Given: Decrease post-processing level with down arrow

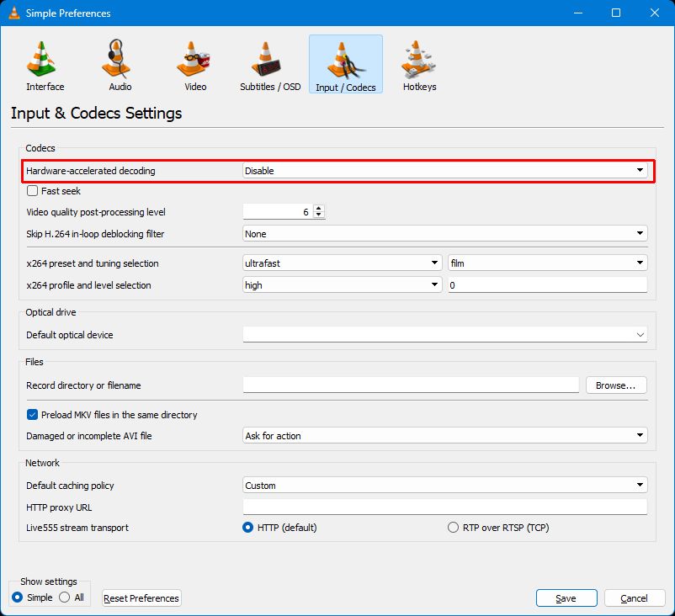Looking at the screenshot, I should click(318, 215).
